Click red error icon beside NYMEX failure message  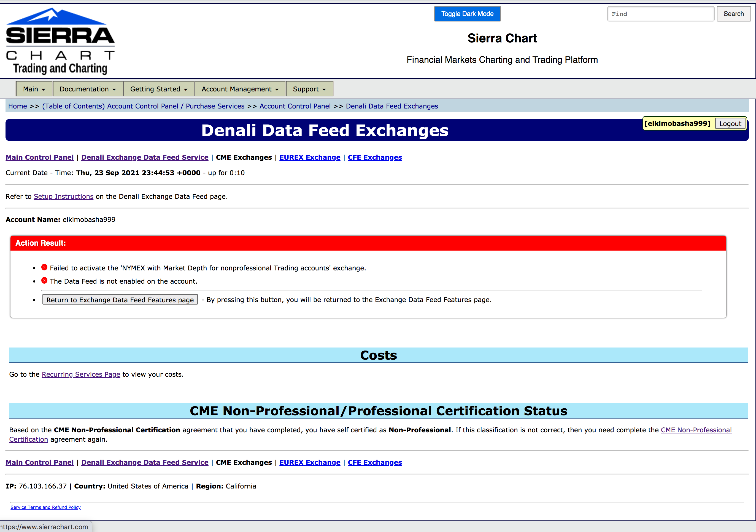click(x=44, y=267)
